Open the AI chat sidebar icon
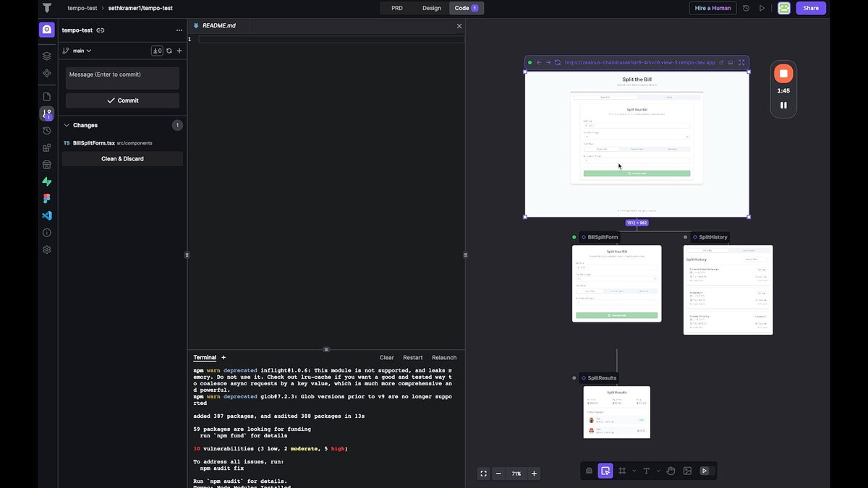Viewport: 868px width, 488px height. pos(47,30)
